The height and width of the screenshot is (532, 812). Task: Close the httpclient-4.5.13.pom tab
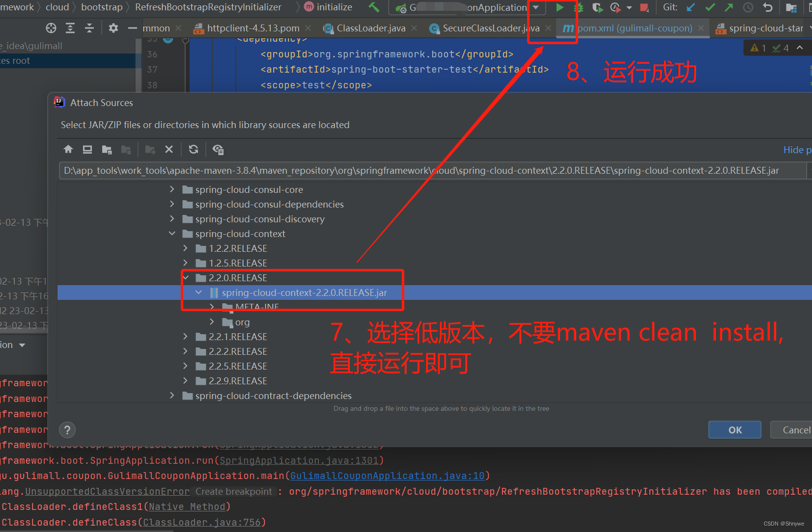pyautogui.click(x=308, y=28)
